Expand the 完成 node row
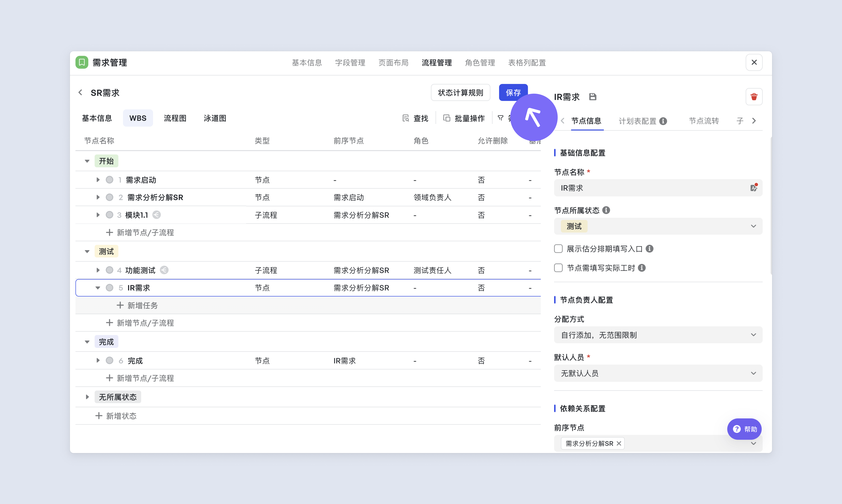 98,360
